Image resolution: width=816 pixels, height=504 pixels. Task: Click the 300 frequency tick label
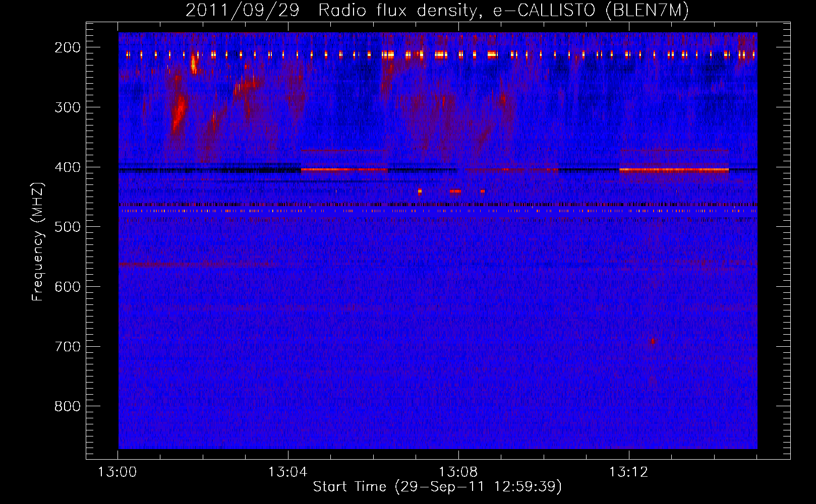(x=68, y=107)
